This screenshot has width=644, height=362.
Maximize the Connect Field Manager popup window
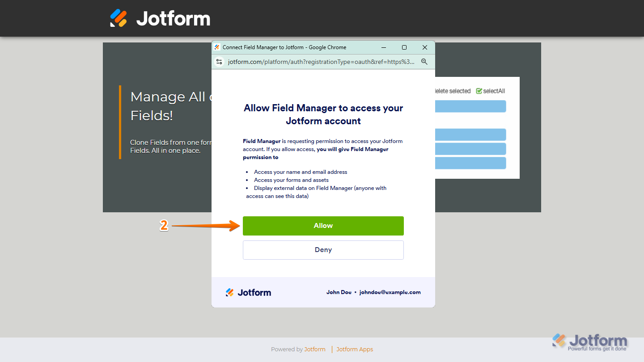point(404,47)
